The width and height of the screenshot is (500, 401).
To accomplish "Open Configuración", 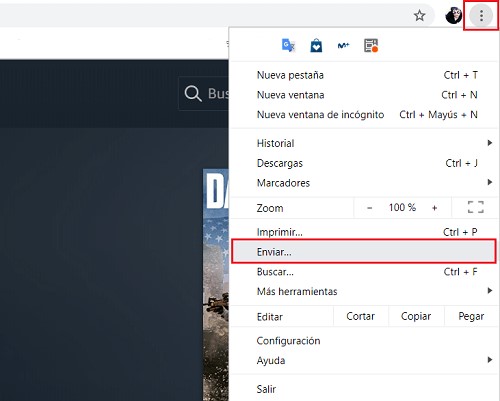I will point(364,341).
